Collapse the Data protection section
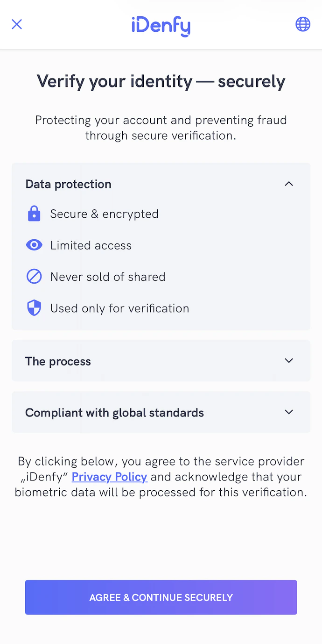322x644 pixels. (x=161, y=184)
